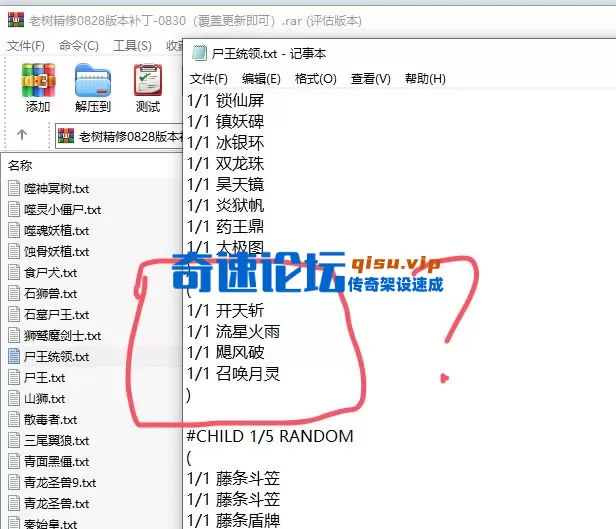Click the file icon of 山狮.txt
Viewport: 616px width, 529px height.
(14, 398)
